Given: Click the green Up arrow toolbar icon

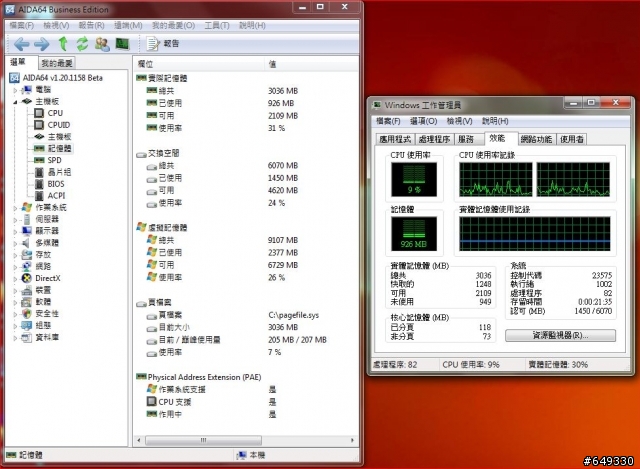Looking at the screenshot, I should tap(63, 44).
